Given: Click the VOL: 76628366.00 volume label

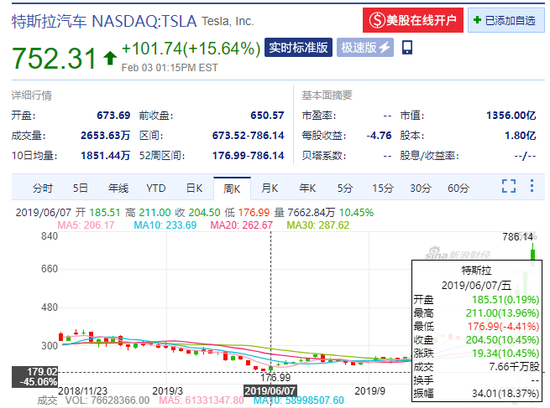Looking at the screenshot, I should click(x=107, y=400).
